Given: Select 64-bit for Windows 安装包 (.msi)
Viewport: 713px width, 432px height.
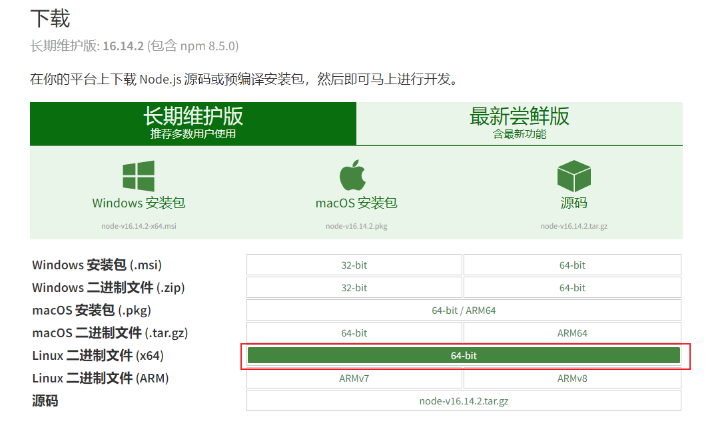Looking at the screenshot, I should (x=572, y=265).
